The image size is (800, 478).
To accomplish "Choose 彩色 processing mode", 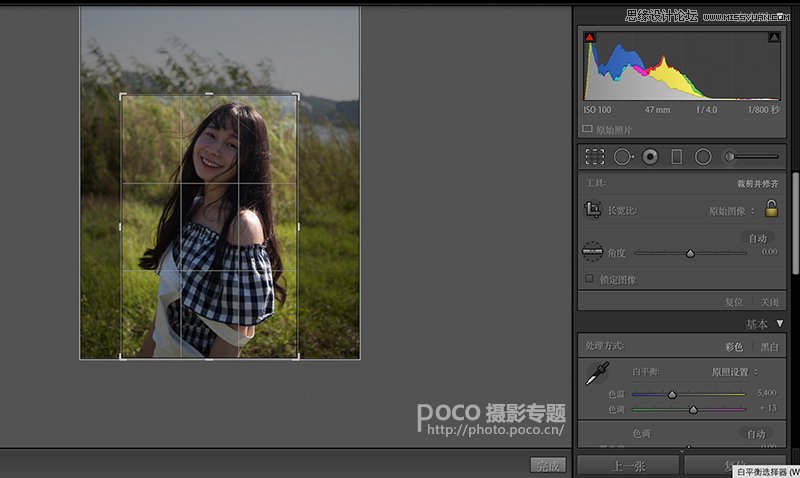I will tap(734, 347).
